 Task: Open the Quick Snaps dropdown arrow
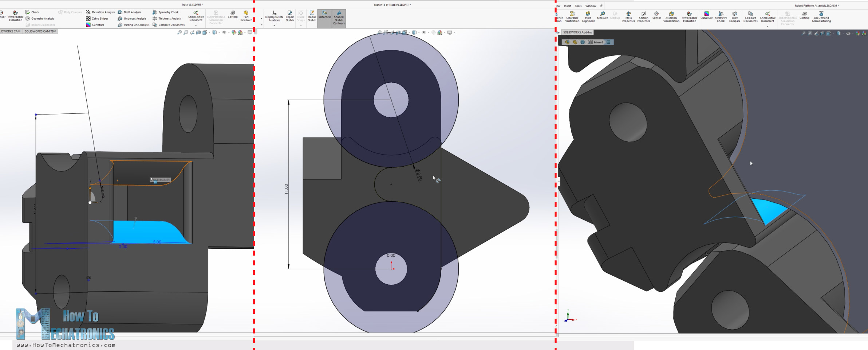(301, 26)
